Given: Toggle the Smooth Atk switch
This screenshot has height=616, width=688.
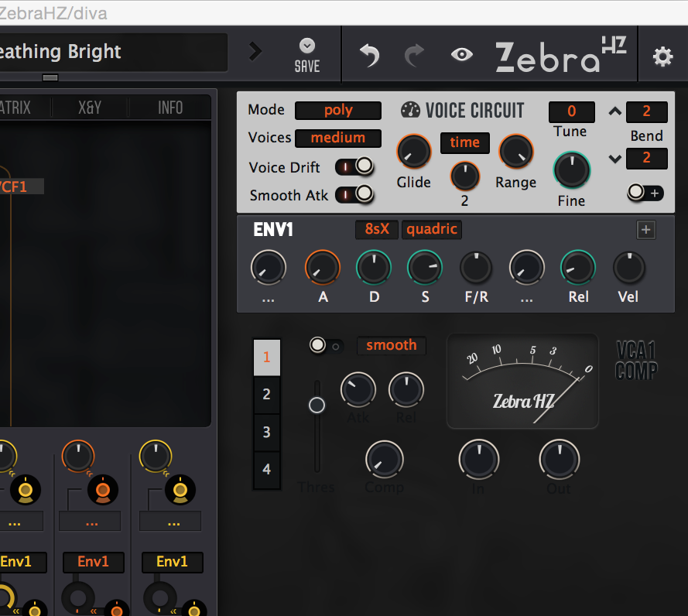Looking at the screenshot, I should click(x=354, y=194).
